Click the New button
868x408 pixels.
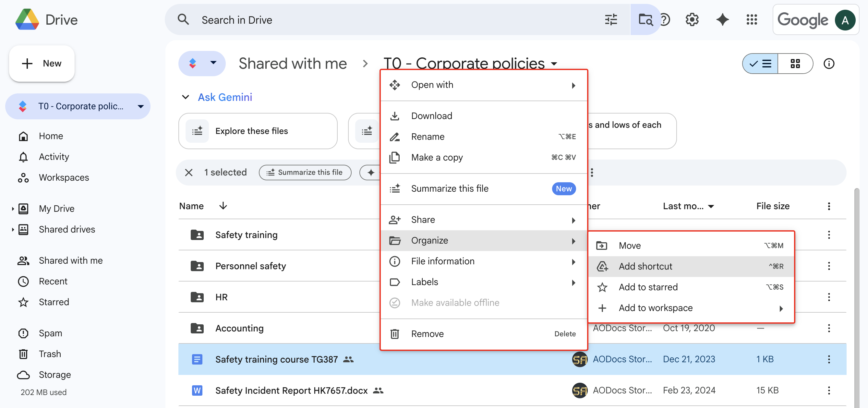[42, 63]
